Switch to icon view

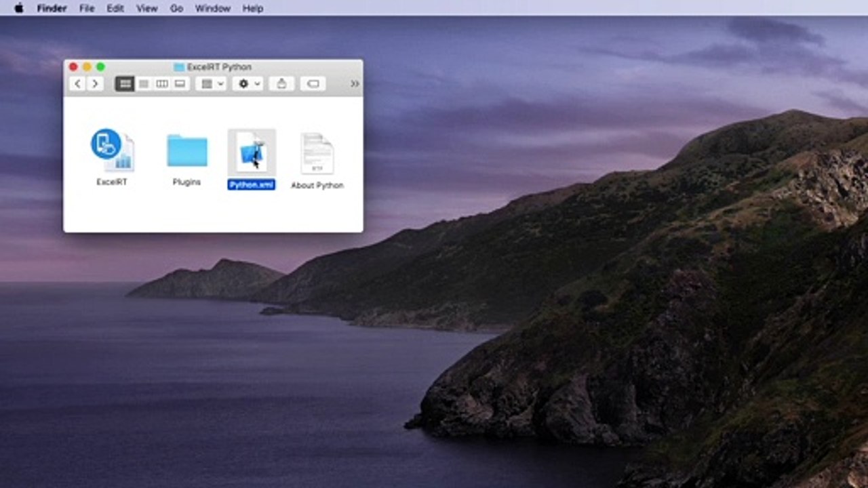(125, 83)
